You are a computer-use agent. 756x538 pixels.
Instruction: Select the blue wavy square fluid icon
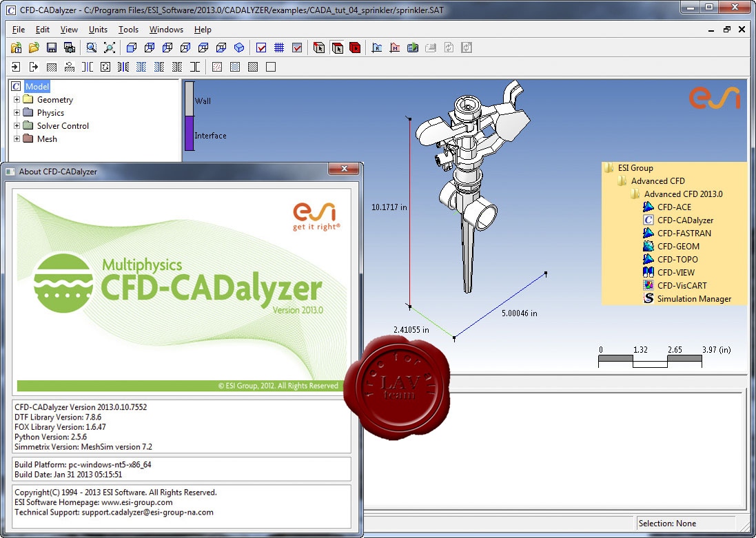pos(235,67)
